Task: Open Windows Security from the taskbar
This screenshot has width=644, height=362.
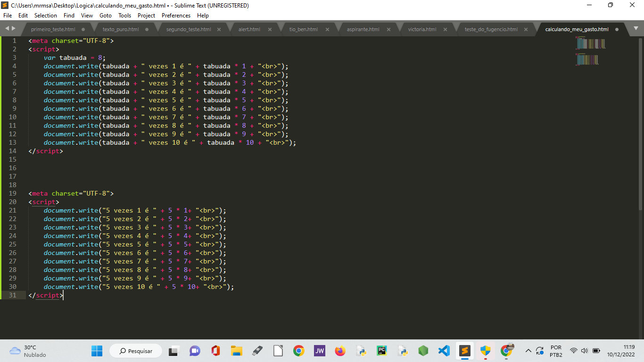Action: point(486,351)
